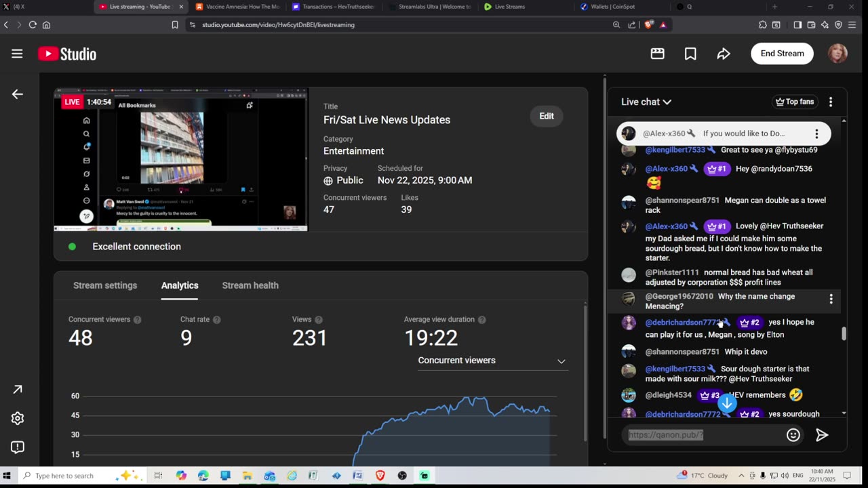868x488 pixels.
Task: Click @Alex-x360 username in pinned message
Action: coord(664,134)
